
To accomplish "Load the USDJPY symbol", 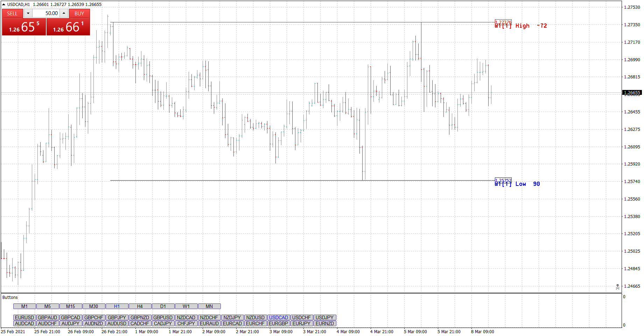I will pos(325,317).
